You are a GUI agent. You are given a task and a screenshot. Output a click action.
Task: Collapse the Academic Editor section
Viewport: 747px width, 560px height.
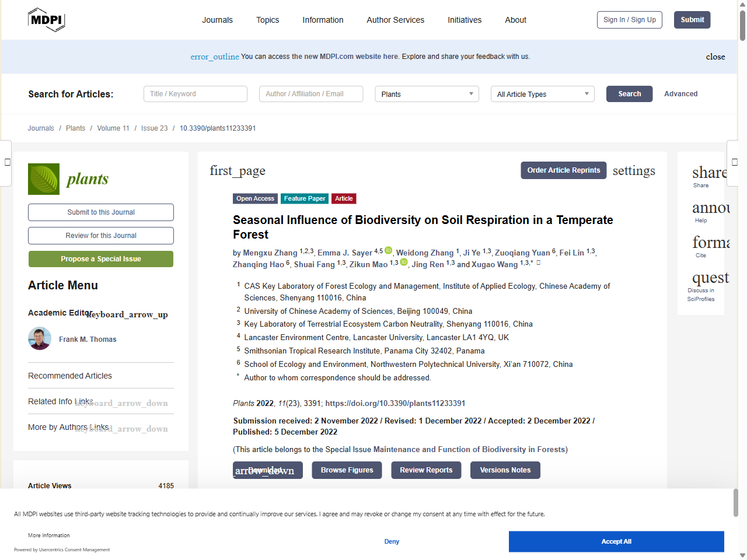point(127,314)
